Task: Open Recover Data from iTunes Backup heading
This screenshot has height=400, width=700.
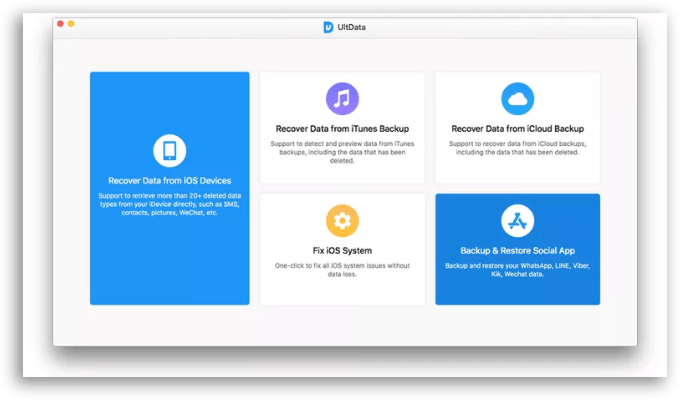Action: click(x=342, y=129)
